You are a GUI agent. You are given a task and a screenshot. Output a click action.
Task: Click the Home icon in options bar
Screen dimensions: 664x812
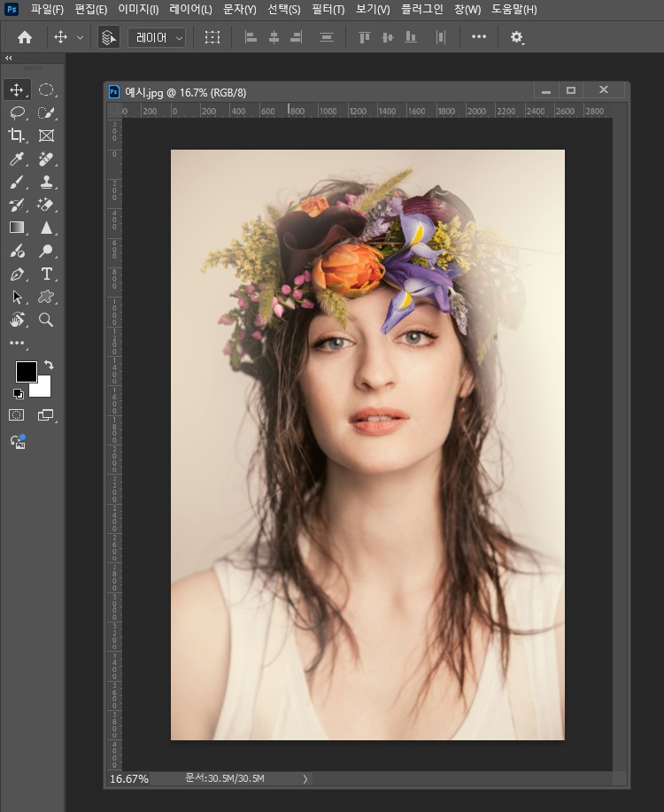point(25,37)
